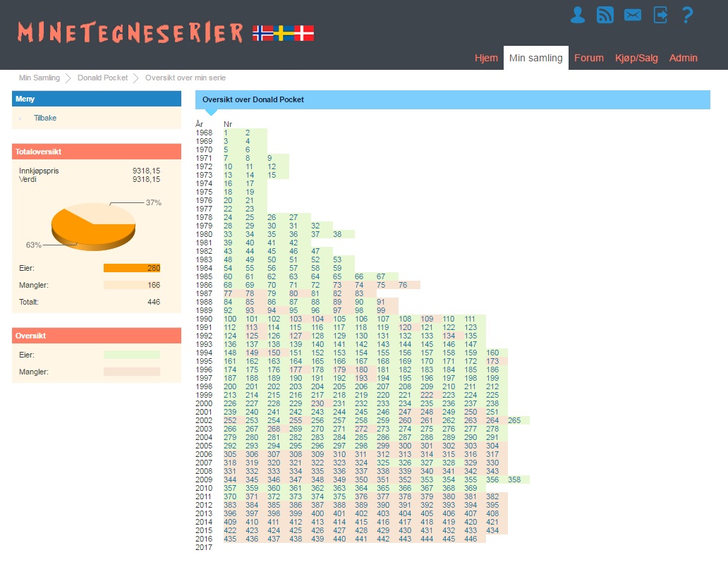Click the Totaloversikt panel header
728x574 pixels.
click(x=97, y=152)
